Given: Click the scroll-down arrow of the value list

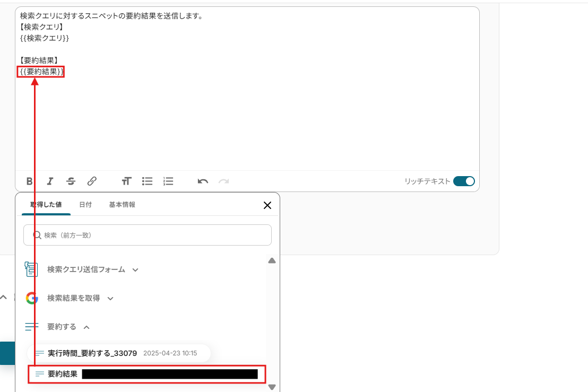Looking at the screenshot, I should tap(272, 387).
